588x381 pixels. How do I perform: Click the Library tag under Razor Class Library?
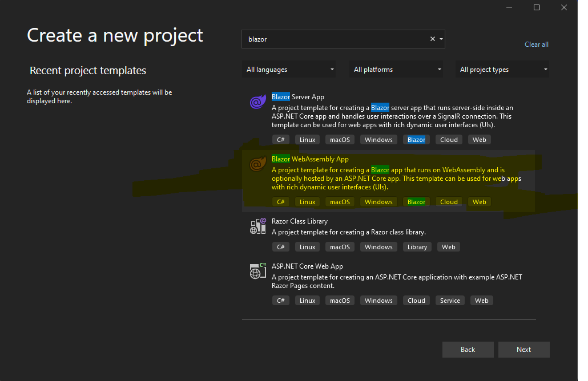point(417,247)
